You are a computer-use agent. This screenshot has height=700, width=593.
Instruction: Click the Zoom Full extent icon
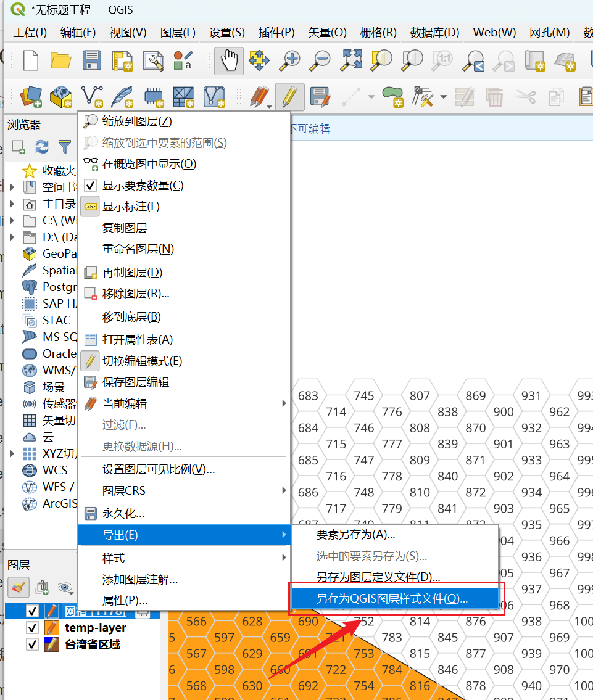[352, 60]
